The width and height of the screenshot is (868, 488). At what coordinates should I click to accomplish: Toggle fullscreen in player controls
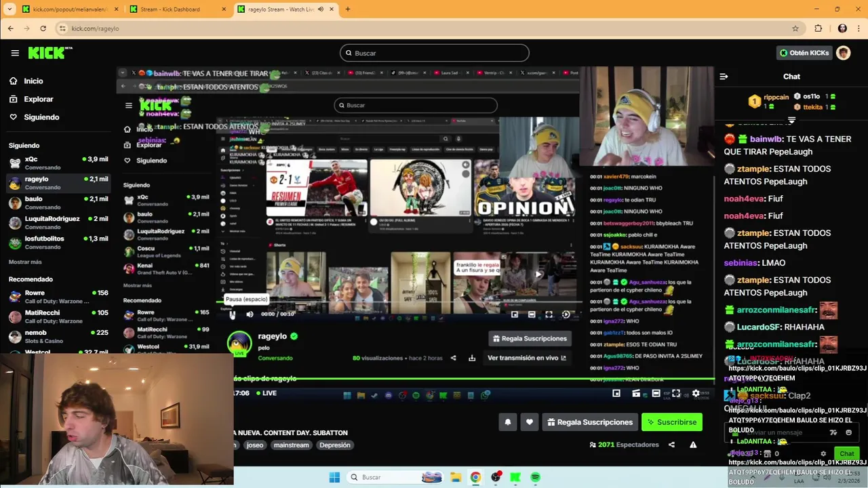pyautogui.click(x=675, y=393)
